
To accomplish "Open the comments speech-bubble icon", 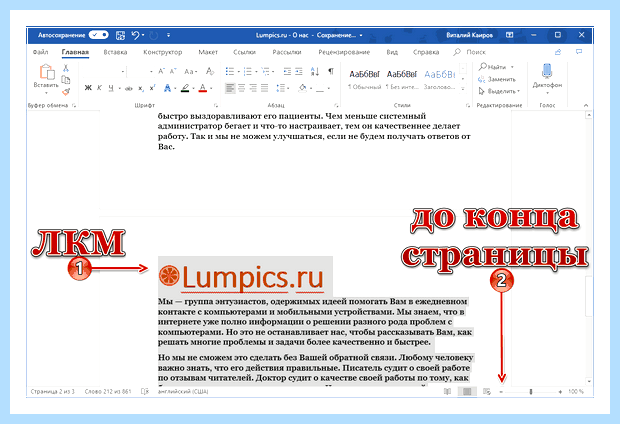I will (579, 51).
